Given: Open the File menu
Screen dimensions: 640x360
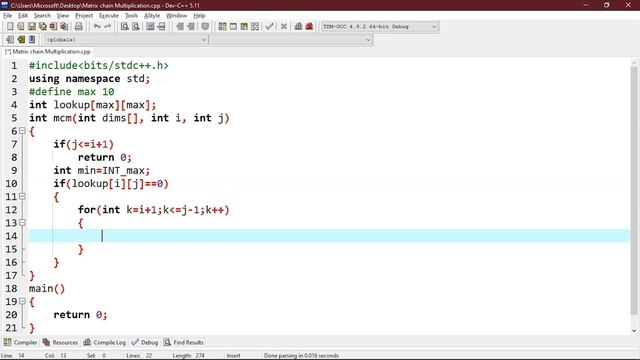Looking at the screenshot, I should pyautogui.click(x=7, y=16).
